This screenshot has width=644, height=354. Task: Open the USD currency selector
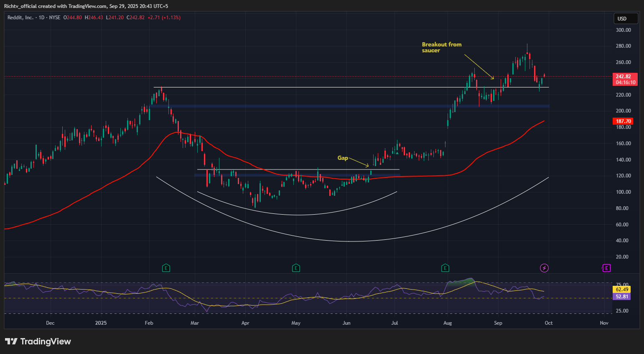625,18
